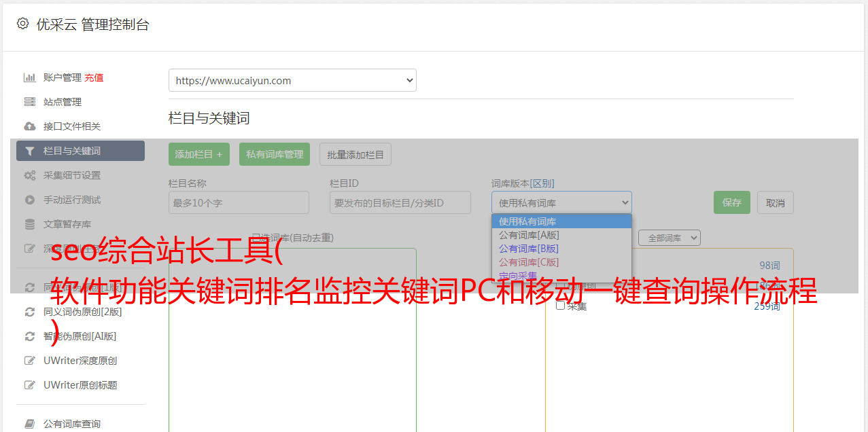The height and width of the screenshot is (432, 868).
Task: Open 接口文件相关 in the sidebar
Action: pyautogui.click(x=72, y=126)
